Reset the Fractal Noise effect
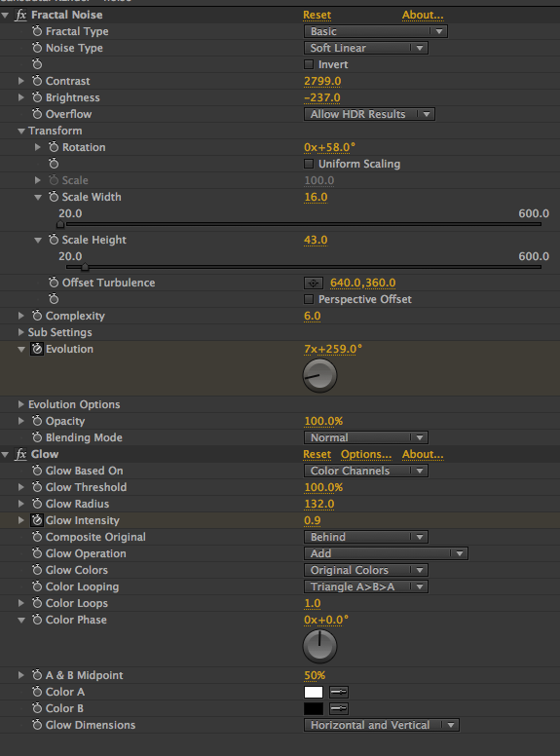 [317, 15]
